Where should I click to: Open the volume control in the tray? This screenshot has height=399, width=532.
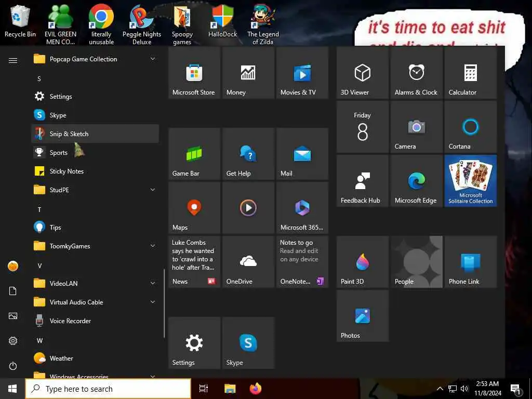point(464,389)
